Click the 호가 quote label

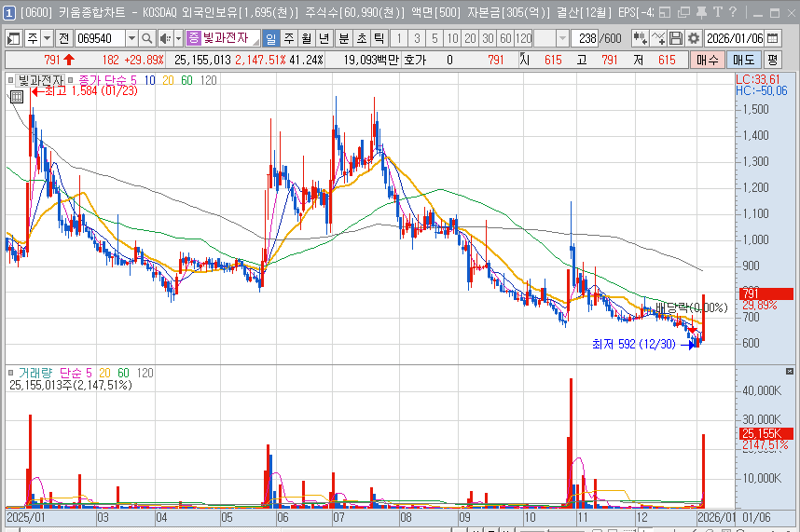point(415,61)
